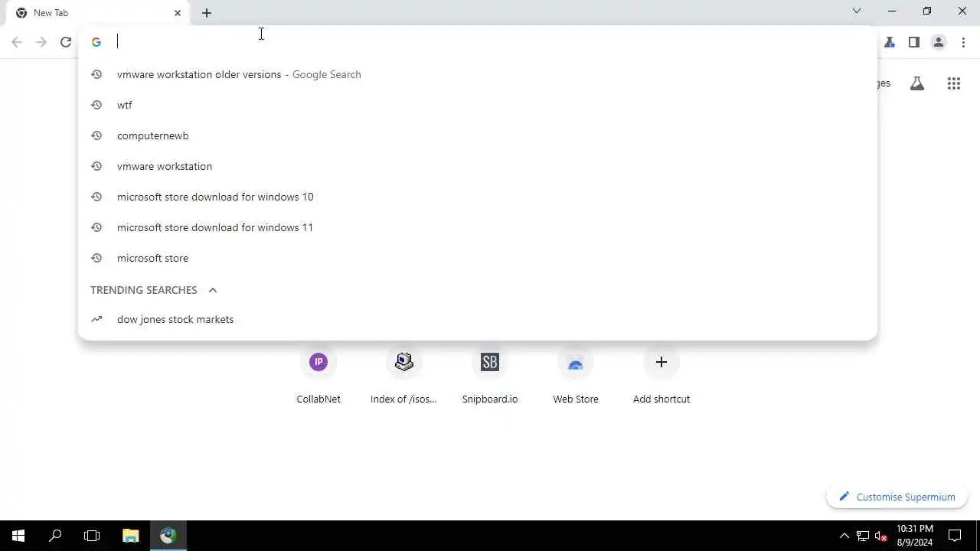Open the Snipboard.io shortcut
The image size is (980, 551).
point(490,375)
